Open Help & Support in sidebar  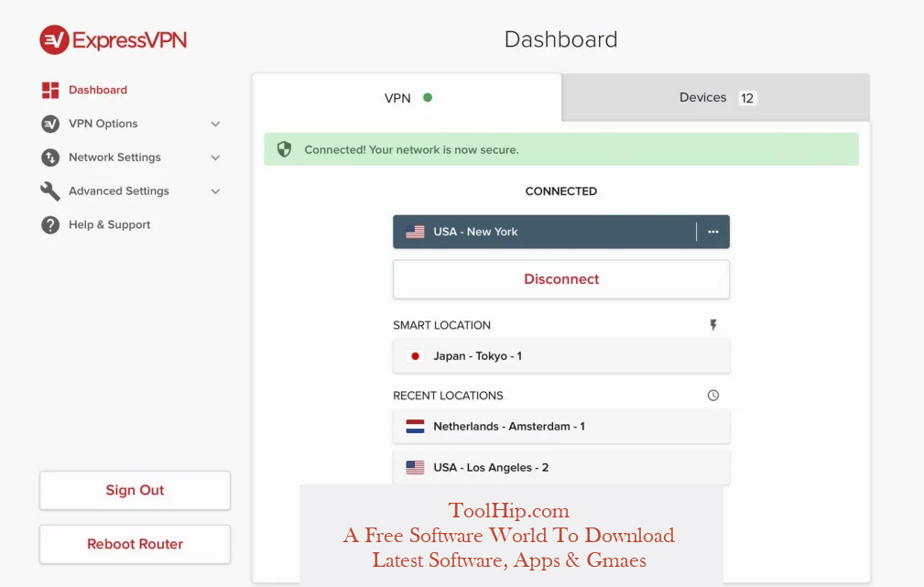tap(110, 224)
